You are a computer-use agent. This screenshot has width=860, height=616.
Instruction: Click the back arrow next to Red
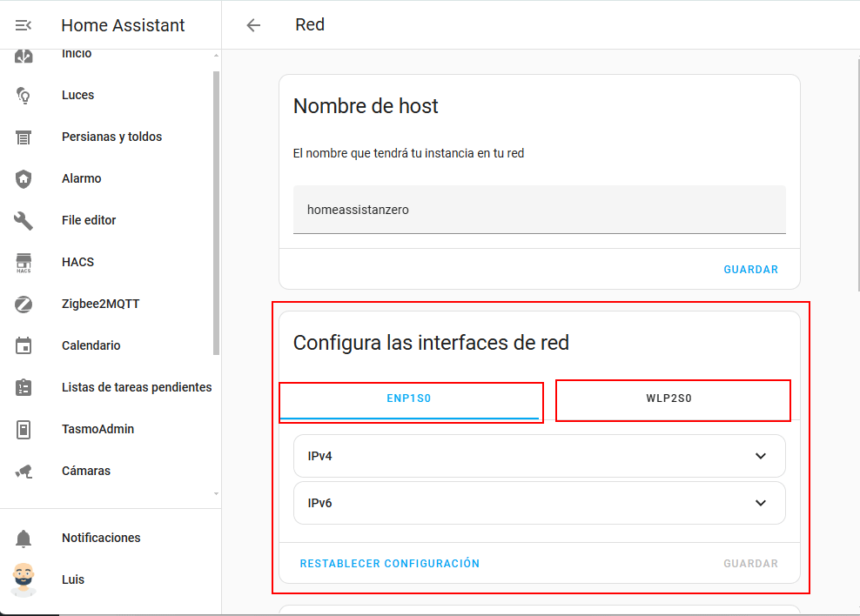(x=253, y=25)
